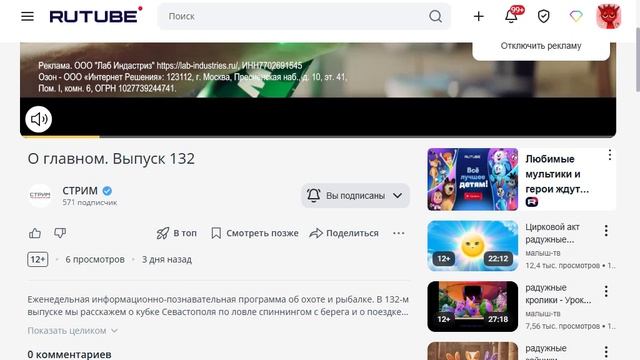Open Цирковой акт радужные title link
The height and width of the screenshot is (360, 640).
[552, 233]
